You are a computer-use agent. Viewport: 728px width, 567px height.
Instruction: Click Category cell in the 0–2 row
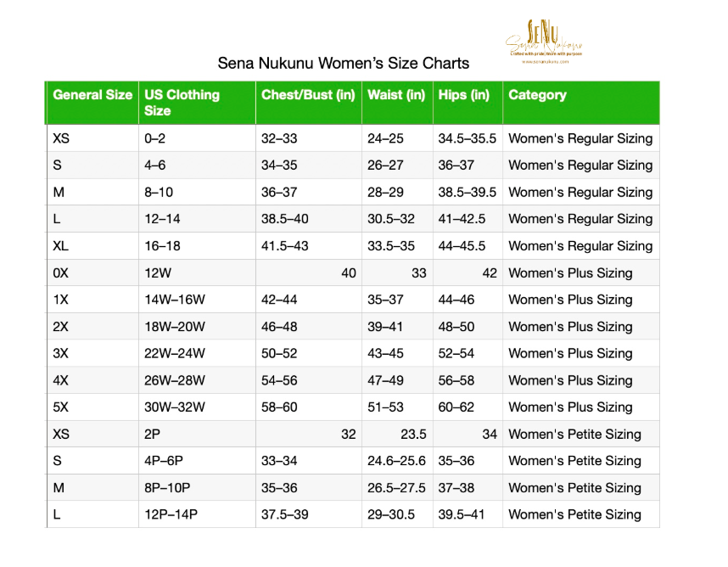580,138
